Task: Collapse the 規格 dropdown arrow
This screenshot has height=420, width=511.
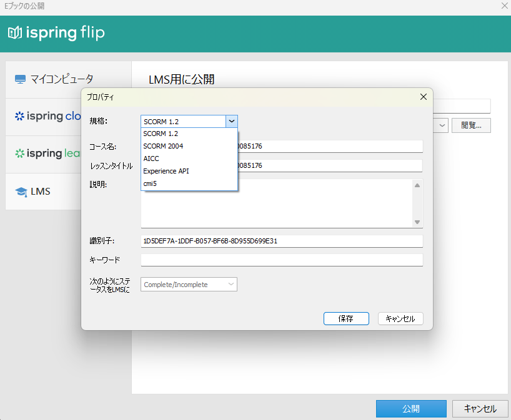Action: pyautogui.click(x=232, y=122)
